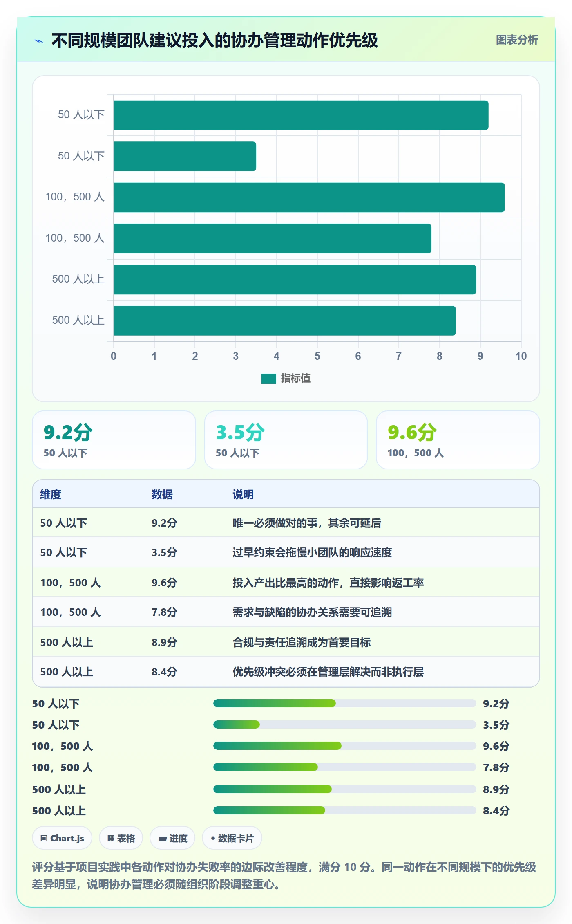
Task: Click the footer note starting 评分基于项目实践
Action: (284, 875)
